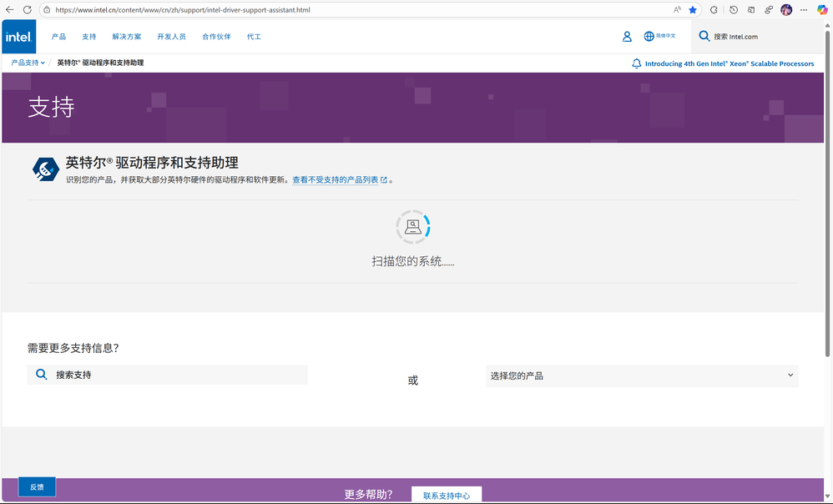The height and width of the screenshot is (504, 833).
Task: Open browser profile avatar
Action: click(x=786, y=9)
